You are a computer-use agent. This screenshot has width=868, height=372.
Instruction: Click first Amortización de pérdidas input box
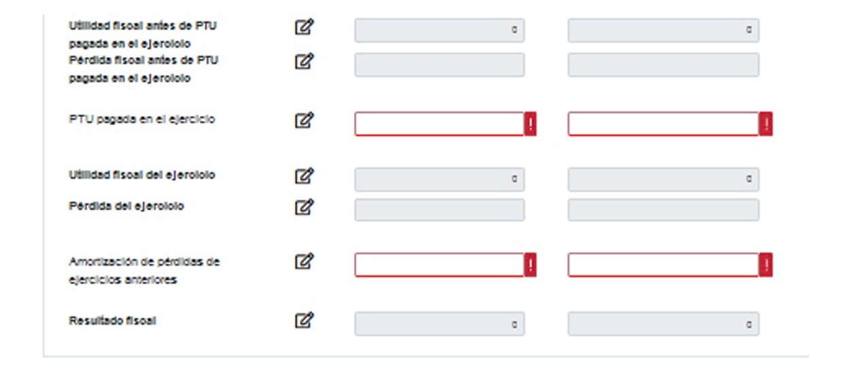(439, 265)
